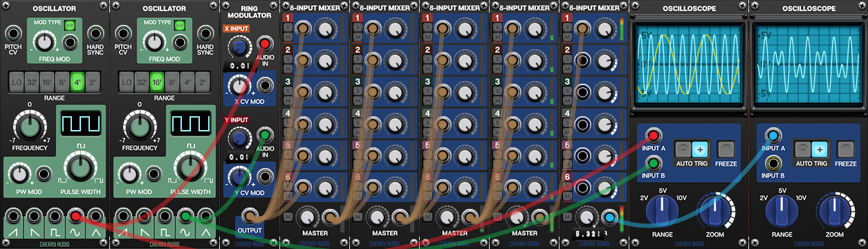This screenshot has width=868, height=249.
Task: Enable Freeze on the first oscilloscope
Action: coord(726,148)
